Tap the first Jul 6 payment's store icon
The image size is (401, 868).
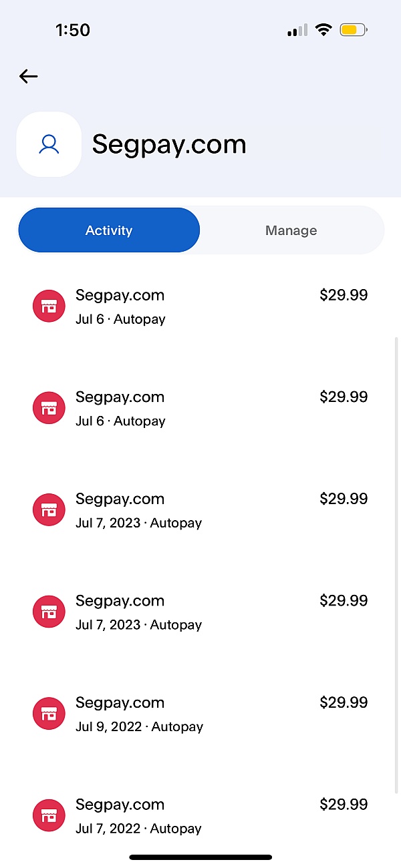[49, 306]
